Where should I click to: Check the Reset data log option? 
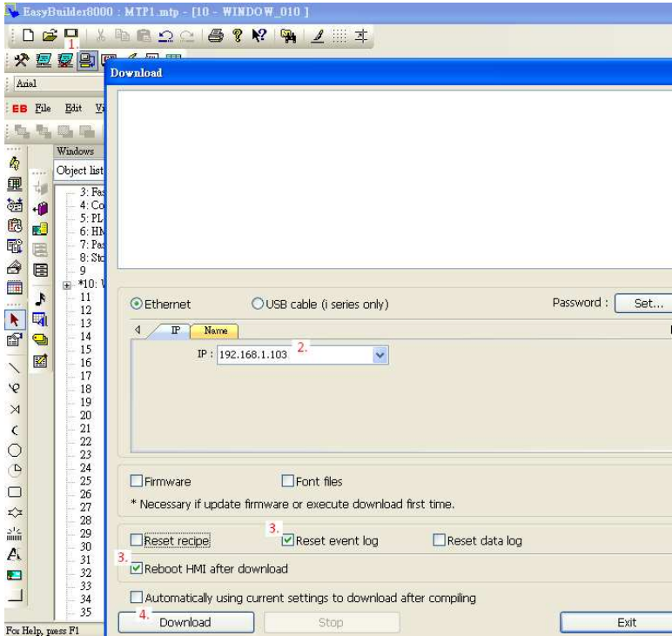tap(440, 539)
